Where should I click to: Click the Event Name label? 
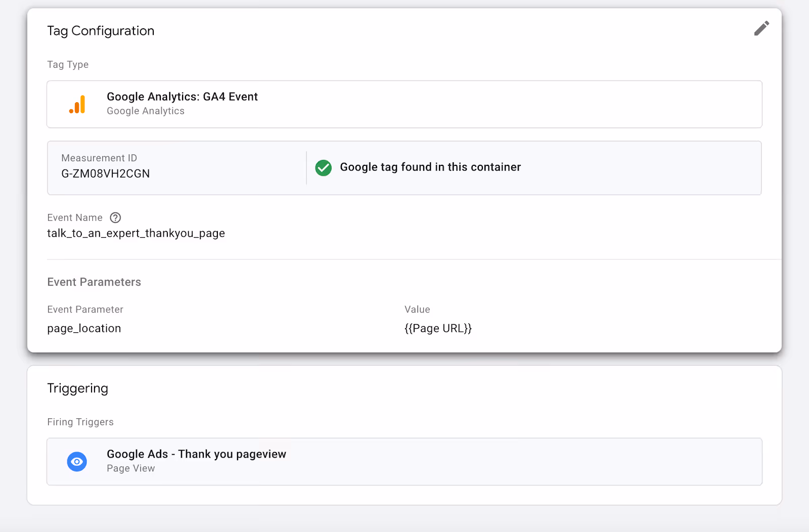[x=75, y=218]
